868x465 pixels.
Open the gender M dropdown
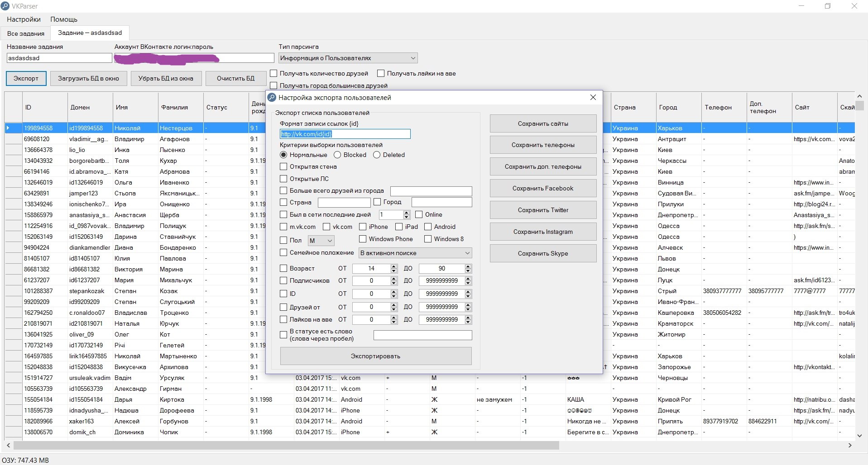[321, 241]
